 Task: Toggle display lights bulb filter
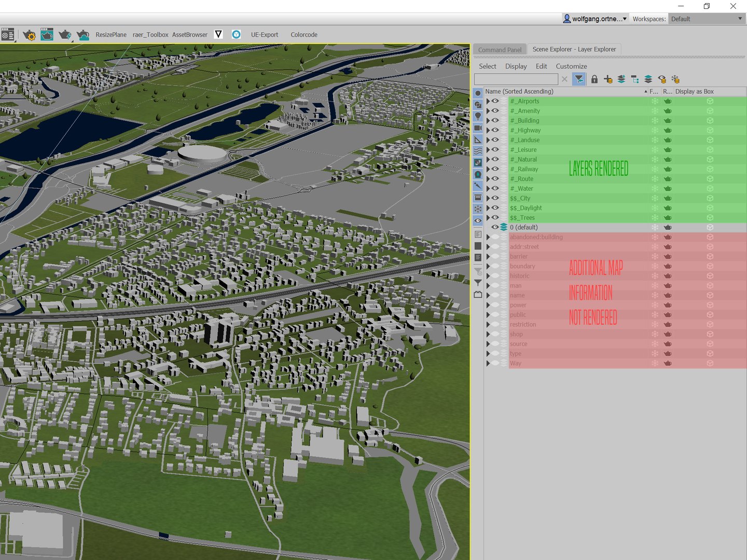coord(478,116)
